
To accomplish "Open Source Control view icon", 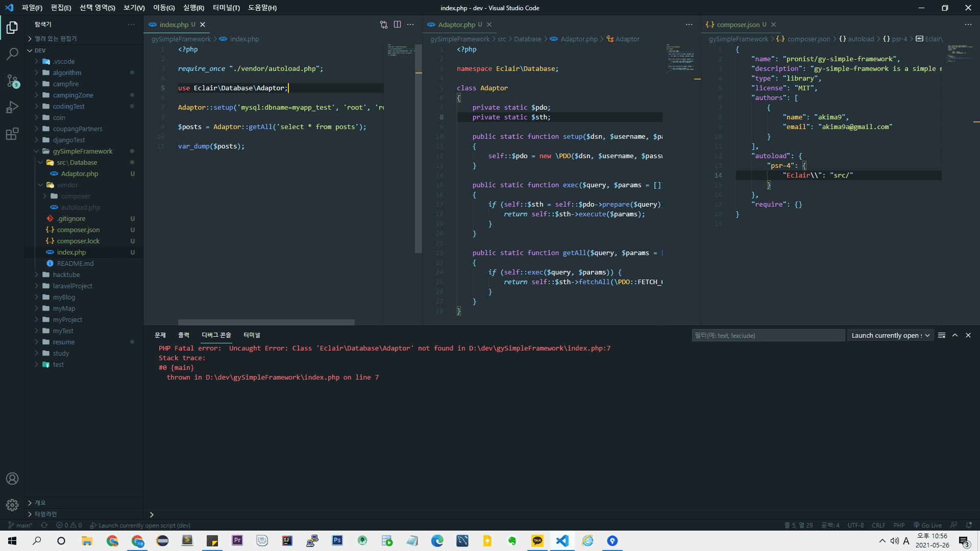I will pyautogui.click(x=12, y=81).
